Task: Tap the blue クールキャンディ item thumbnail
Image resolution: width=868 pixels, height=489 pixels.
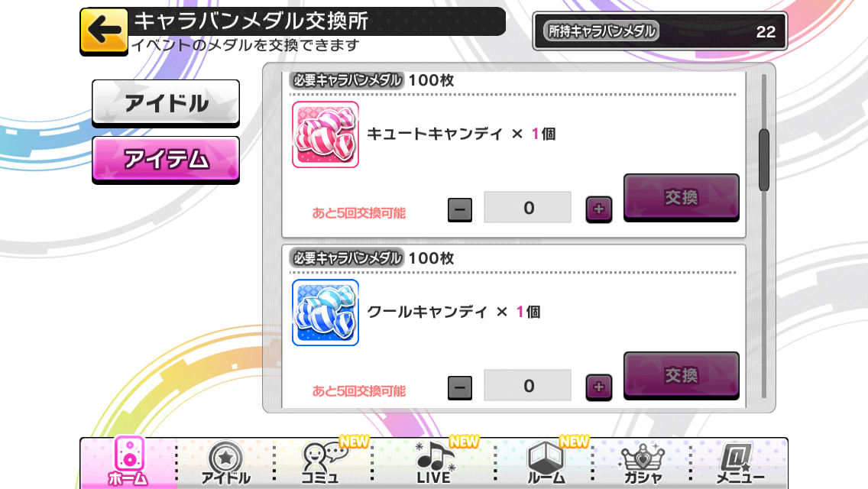Action: (325, 313)
